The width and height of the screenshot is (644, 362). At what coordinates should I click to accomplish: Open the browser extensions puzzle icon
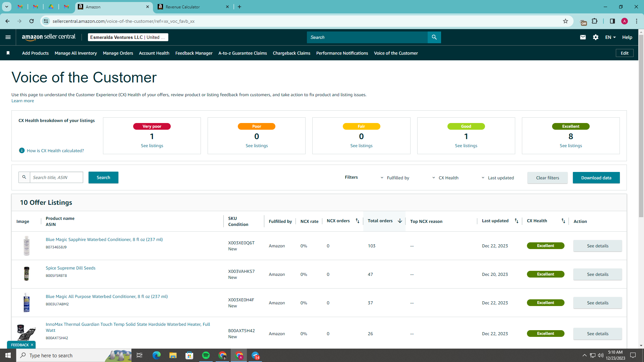[595, 21]
